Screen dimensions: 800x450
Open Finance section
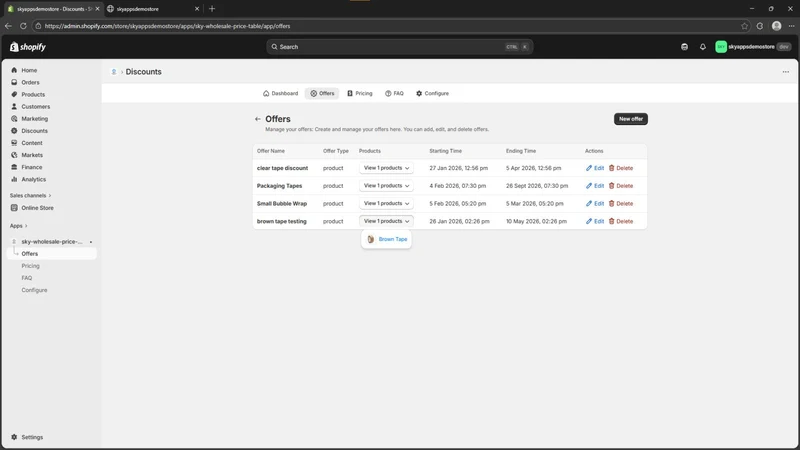pos(32,167)
